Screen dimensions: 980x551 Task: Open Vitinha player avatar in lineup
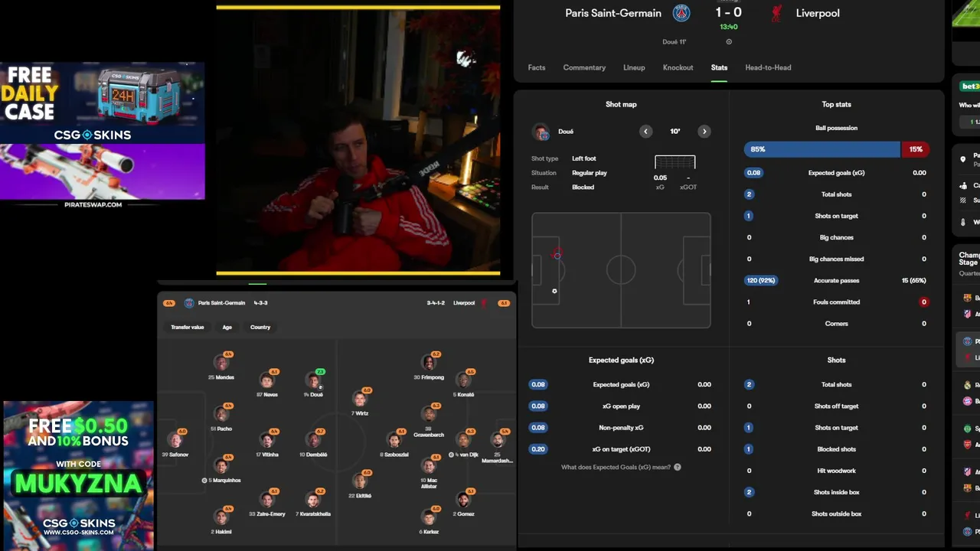point(267,440)
